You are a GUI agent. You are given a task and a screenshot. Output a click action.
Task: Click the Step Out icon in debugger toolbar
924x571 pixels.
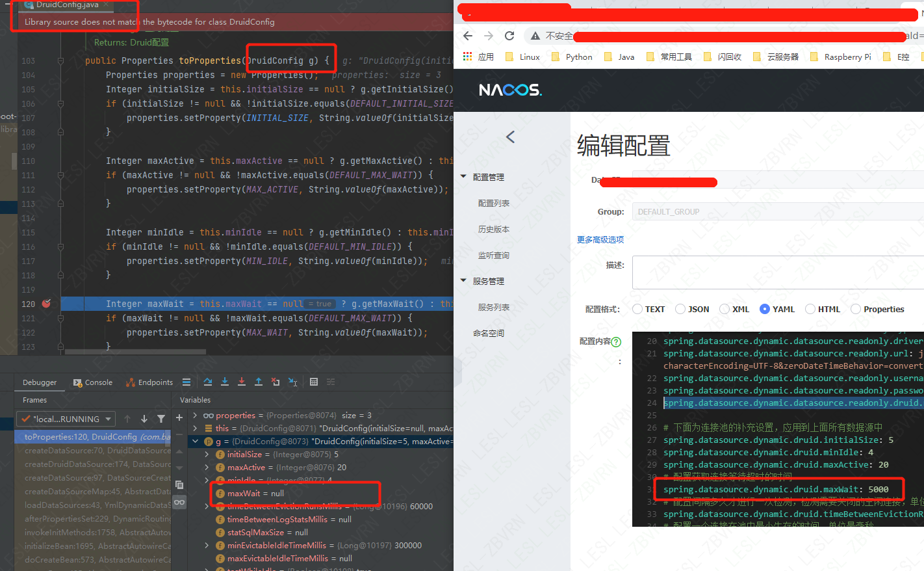[x=259, y=382]
